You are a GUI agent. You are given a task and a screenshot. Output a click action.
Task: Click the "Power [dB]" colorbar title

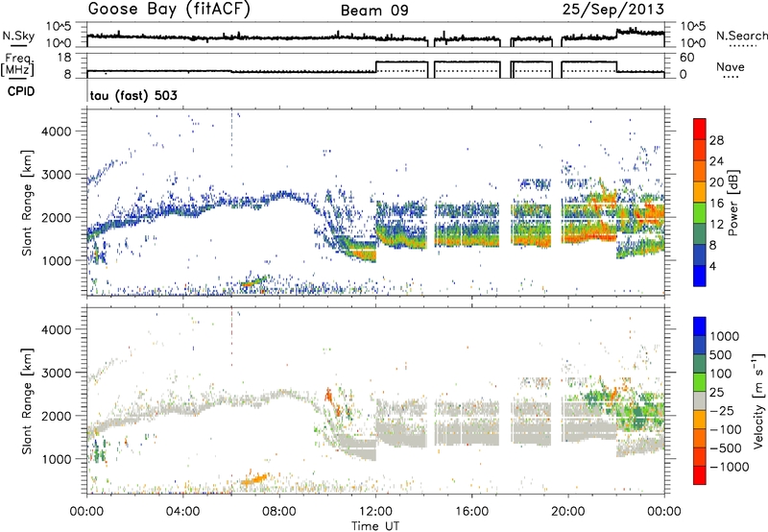pos(732,204)
